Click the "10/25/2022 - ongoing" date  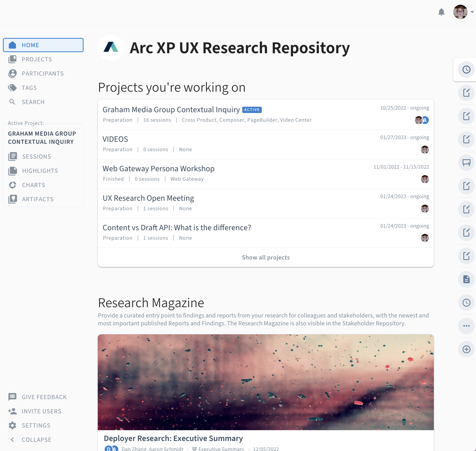[405, 108]
